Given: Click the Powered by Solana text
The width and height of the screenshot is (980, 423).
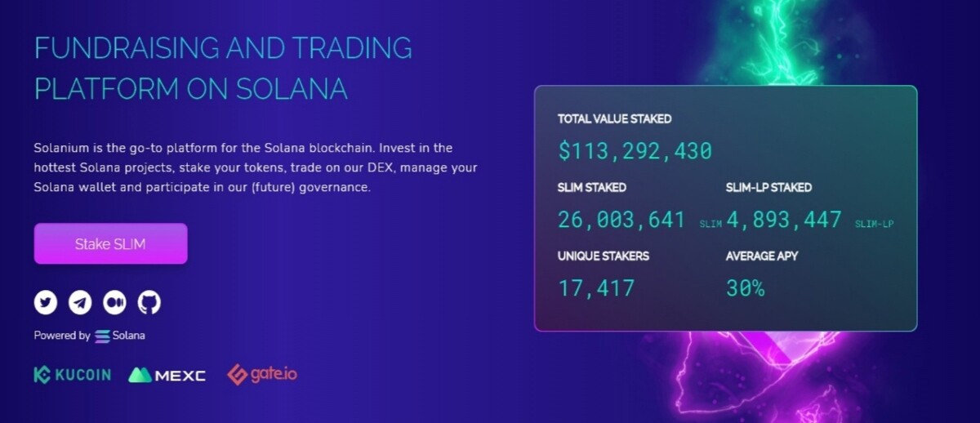Looking at the screenshot, I should (x=90, y=336).
